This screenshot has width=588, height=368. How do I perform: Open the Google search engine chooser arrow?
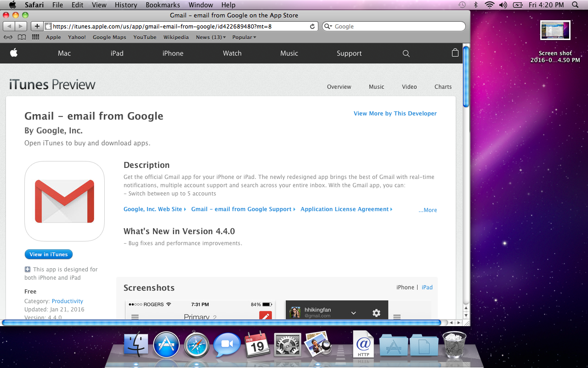(328, 26)
